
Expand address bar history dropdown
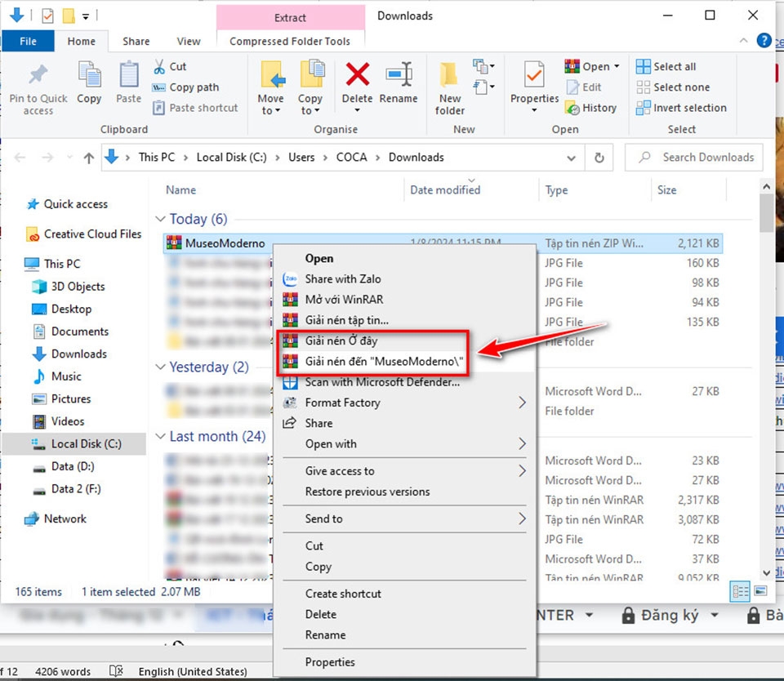coord(571,158)
